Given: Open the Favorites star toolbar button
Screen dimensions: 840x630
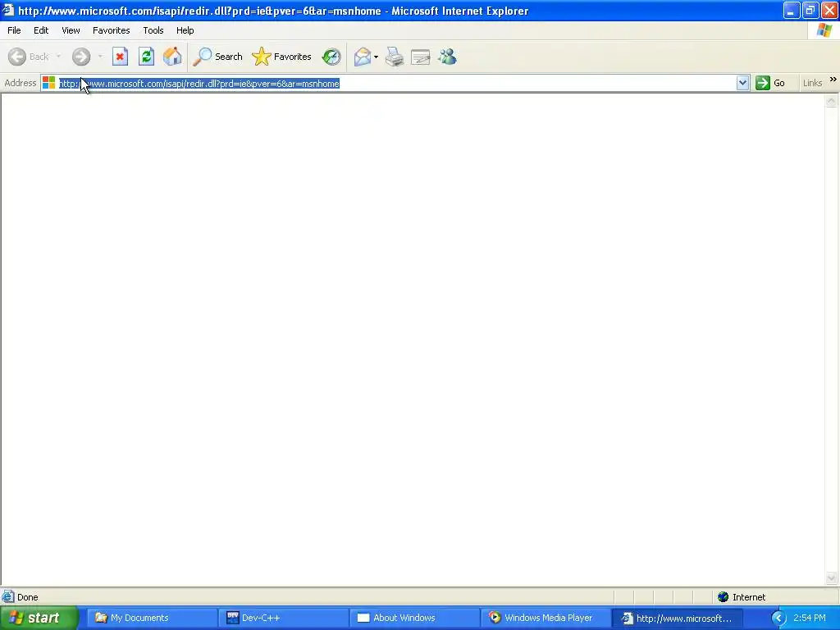Looking at the screenshot, I should point(282,57).
